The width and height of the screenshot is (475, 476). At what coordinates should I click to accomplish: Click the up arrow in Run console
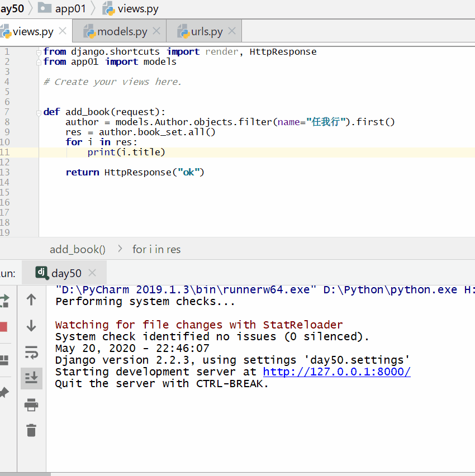pos(31,300)
